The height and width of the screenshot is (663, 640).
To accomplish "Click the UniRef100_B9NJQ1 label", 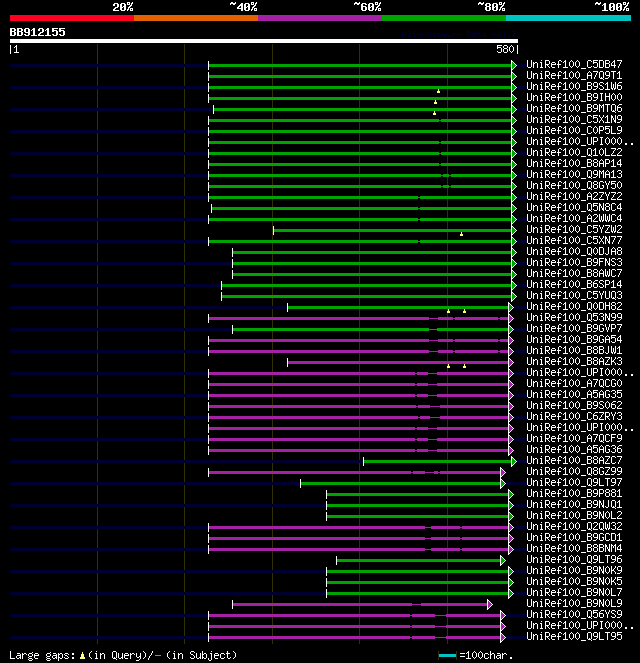I will tap(574, 504).
